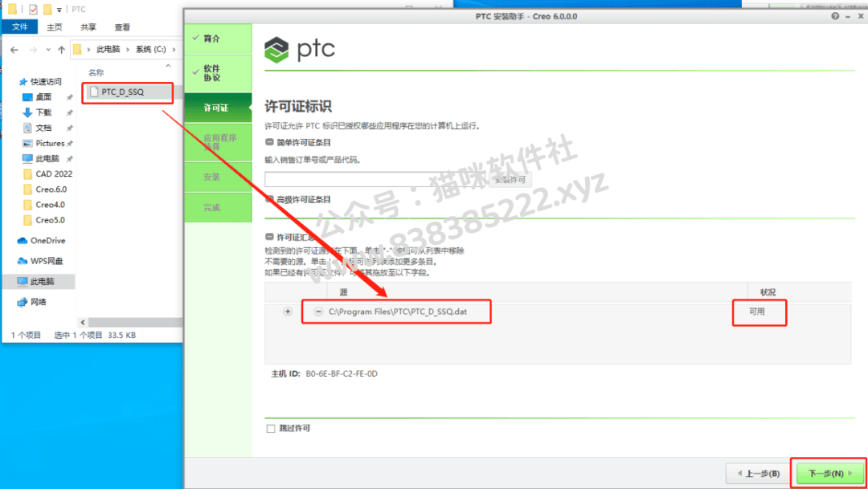Click the Explorer horizontal scrollbar left arrow
The image size is (868, 489).
pyautogui.click(x=83, y=322)
